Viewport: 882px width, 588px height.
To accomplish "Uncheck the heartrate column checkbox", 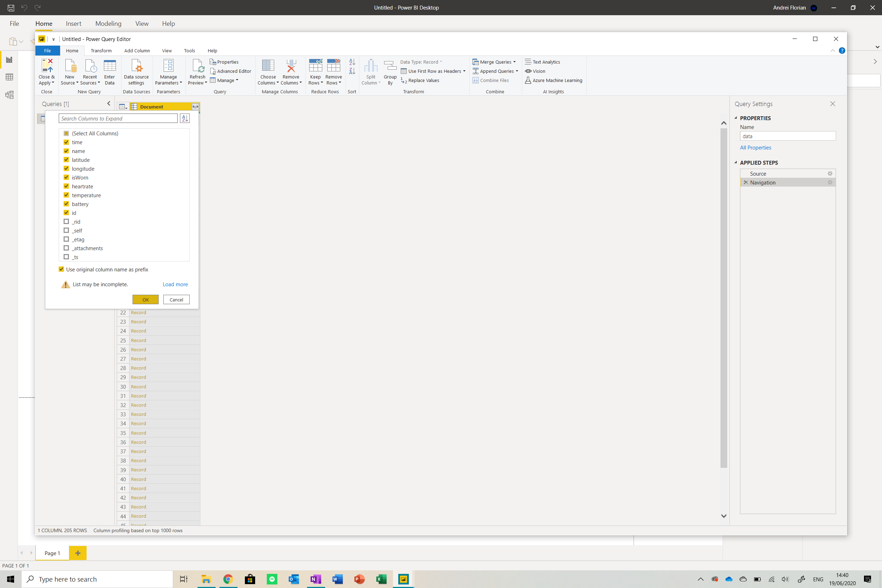I will tap(66, 186).
